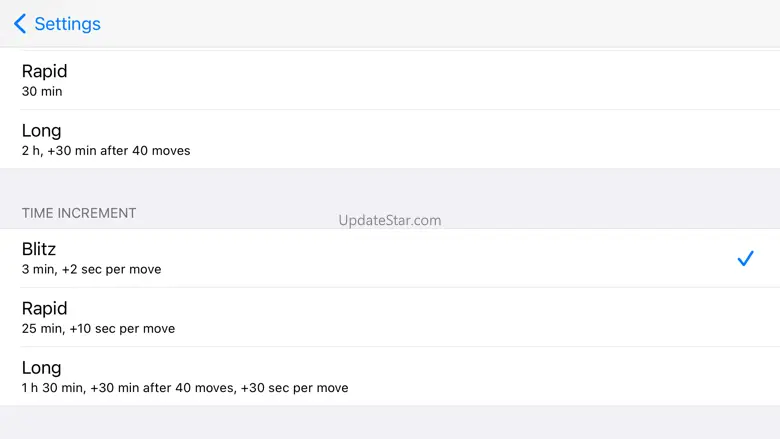Click the '1 h 30 min, +30 min after 40 moves' line

pyautogui.click(x=185, y=388)
